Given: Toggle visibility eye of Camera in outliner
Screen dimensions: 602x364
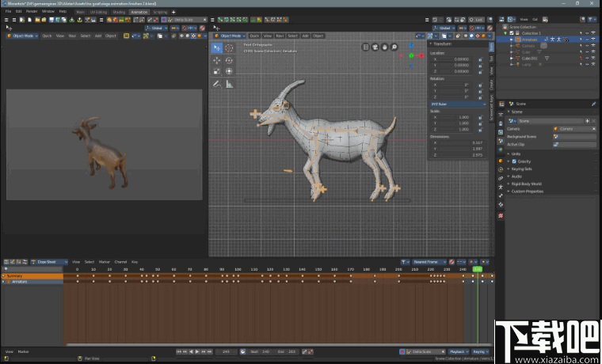Looking at the screenshot, I should [x=587, y=46].
